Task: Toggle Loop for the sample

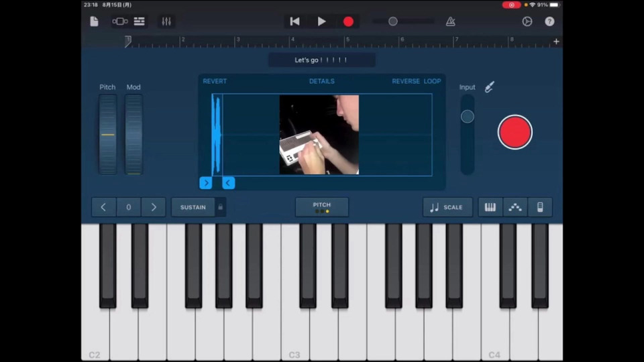Action: pyautogui.click(x=432, y=81)
